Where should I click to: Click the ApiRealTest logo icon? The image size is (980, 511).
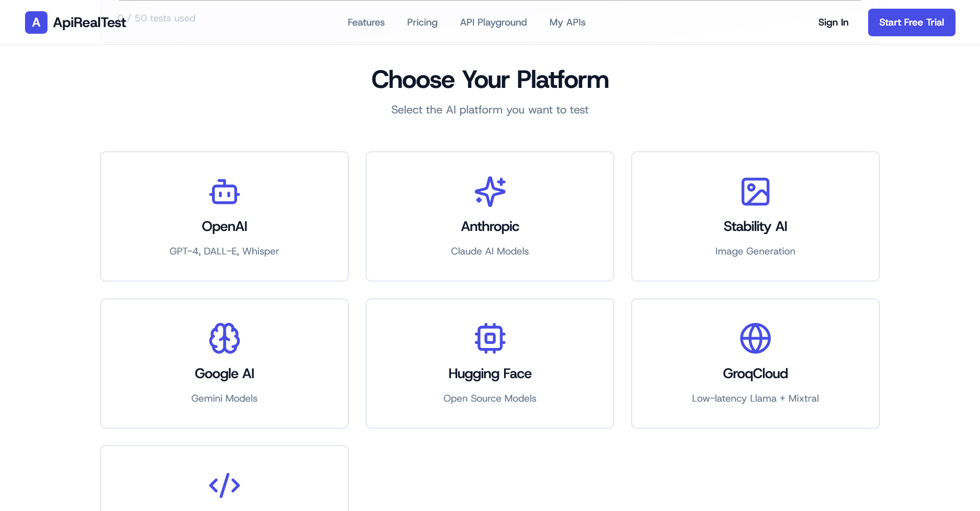(36, 22)
